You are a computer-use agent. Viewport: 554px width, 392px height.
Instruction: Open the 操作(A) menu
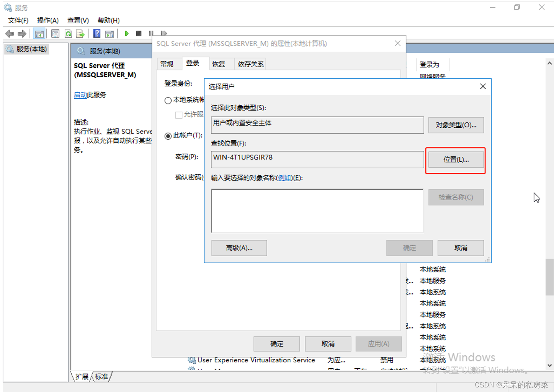click(48, 20)
